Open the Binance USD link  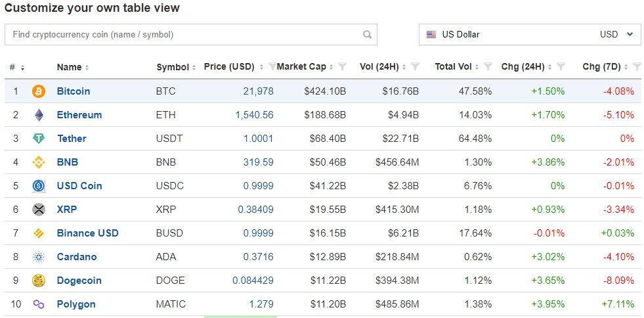(x=87, y=233)
